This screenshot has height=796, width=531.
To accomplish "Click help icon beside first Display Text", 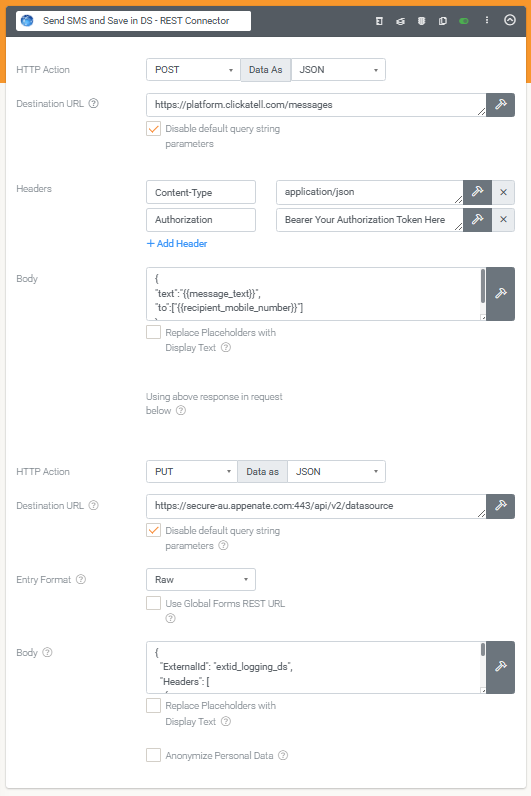I will pyautogui.click(x=226, y=348).
